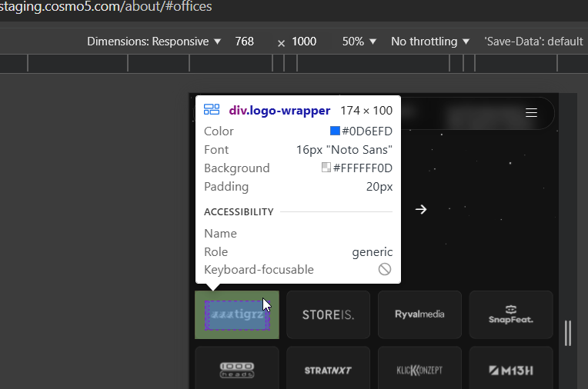Click the #0D6EFD color swatch in tooltip

335,131
